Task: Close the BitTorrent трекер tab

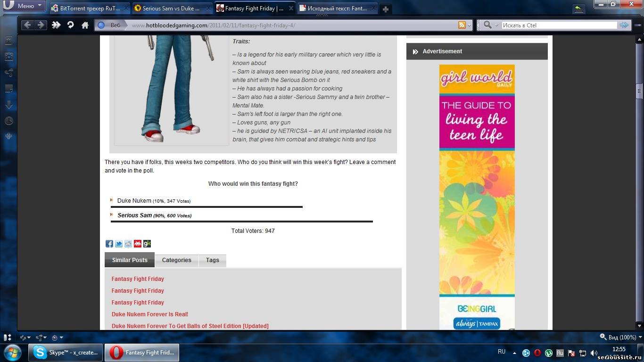Action: click(x=126, y=8)
